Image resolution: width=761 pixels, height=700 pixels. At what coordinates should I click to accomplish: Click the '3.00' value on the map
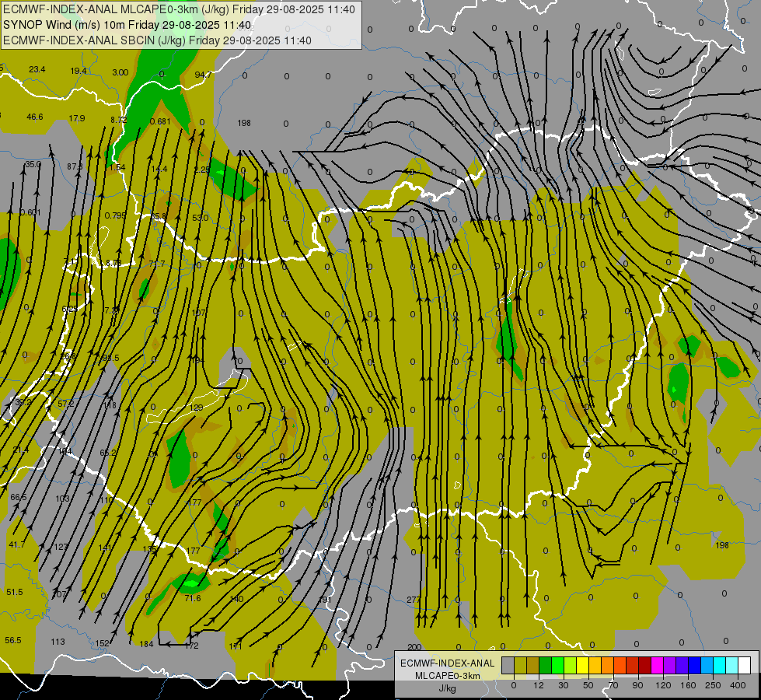pos(120,72)
